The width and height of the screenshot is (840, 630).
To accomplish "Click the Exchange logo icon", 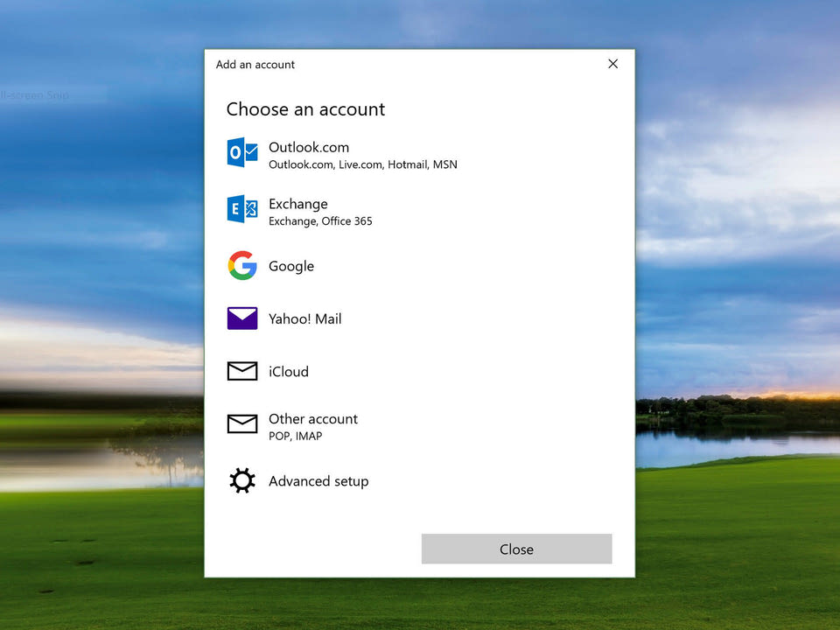I will 242,209.
